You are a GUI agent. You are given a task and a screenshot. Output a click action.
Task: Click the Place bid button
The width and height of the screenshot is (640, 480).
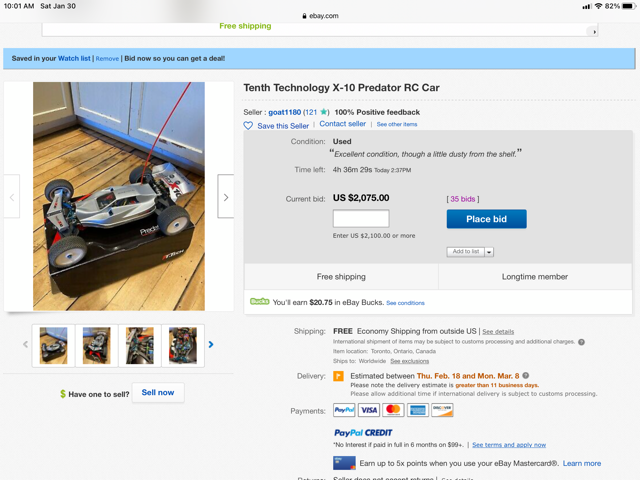[x=487, y=219]
